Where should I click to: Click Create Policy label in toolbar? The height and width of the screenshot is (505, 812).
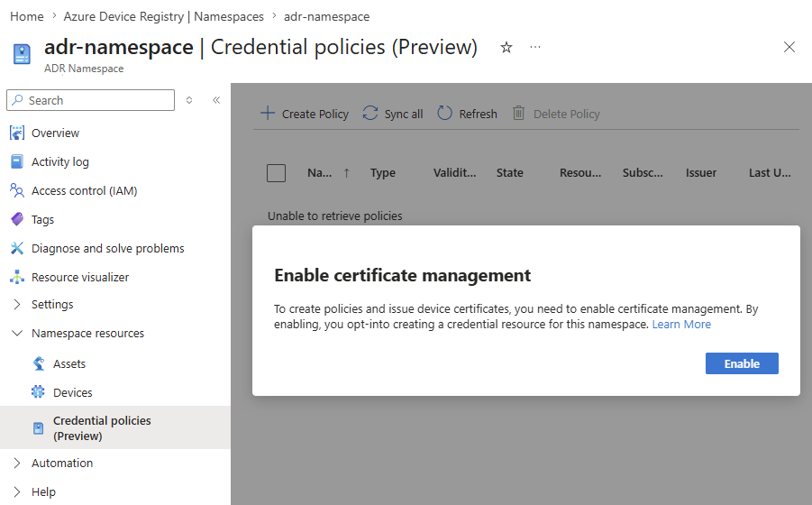tap(315, 114)
